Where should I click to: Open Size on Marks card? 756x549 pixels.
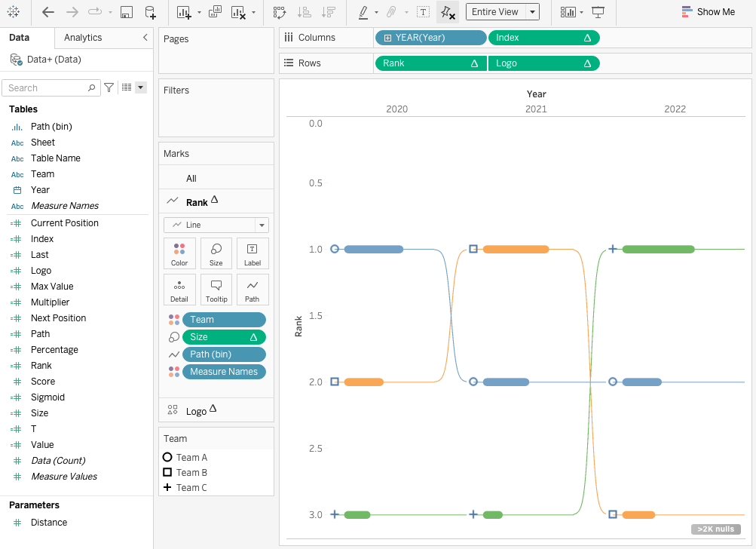[x=216, y=253]
